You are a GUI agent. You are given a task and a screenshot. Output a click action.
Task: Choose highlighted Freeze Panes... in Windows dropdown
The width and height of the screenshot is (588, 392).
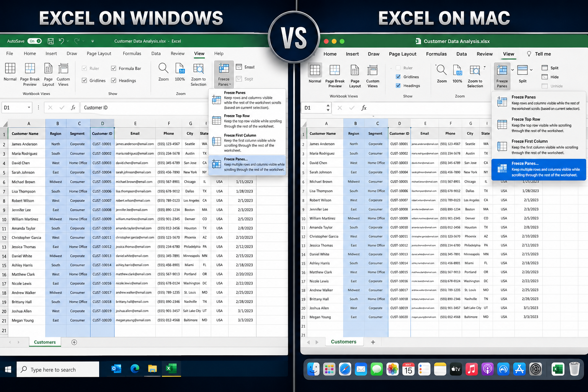pyautogui.click(x=248, y=165)
